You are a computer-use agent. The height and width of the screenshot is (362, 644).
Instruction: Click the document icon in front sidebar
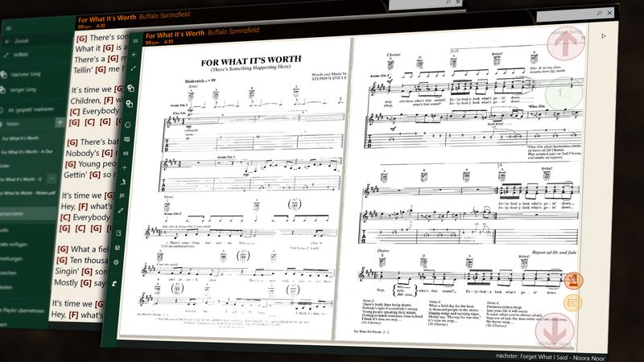(x=118, y=233)
